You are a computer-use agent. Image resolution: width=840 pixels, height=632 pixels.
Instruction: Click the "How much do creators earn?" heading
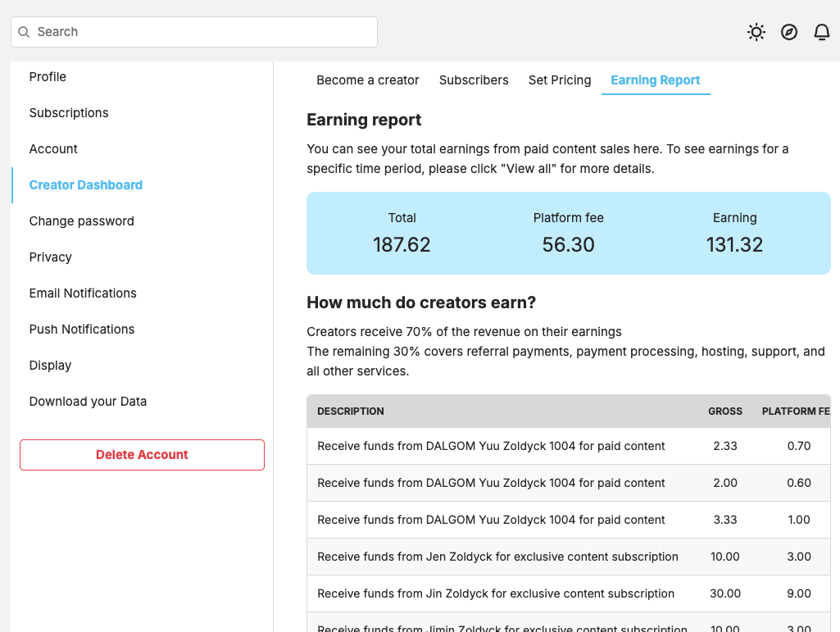pyautogui.click(x=421, y=302)
